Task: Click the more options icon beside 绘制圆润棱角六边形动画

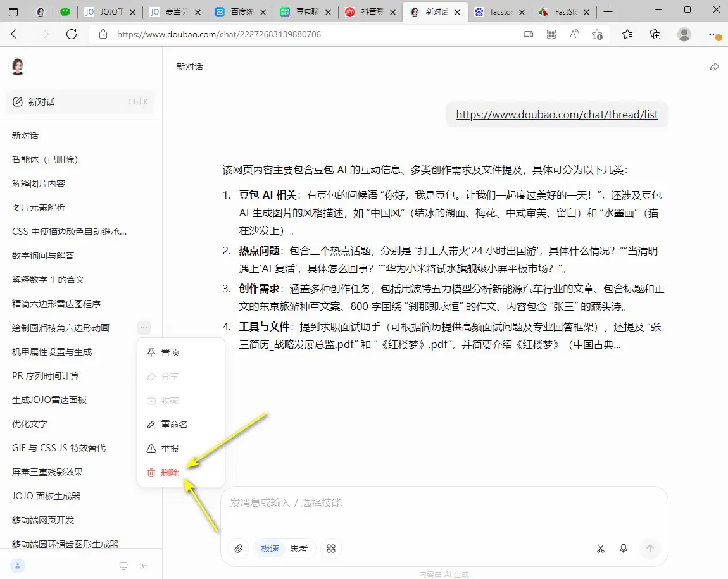Action: tap(144, 328)
